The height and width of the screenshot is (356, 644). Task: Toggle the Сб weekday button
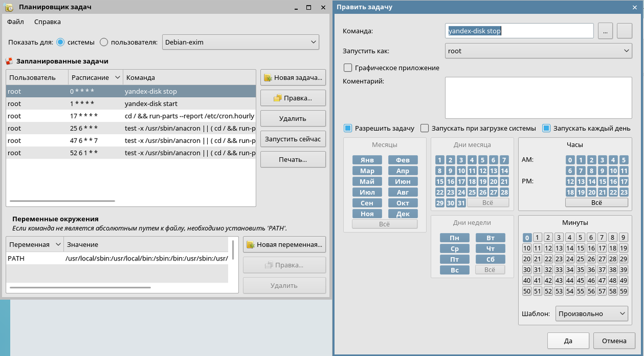click(491, 259)
